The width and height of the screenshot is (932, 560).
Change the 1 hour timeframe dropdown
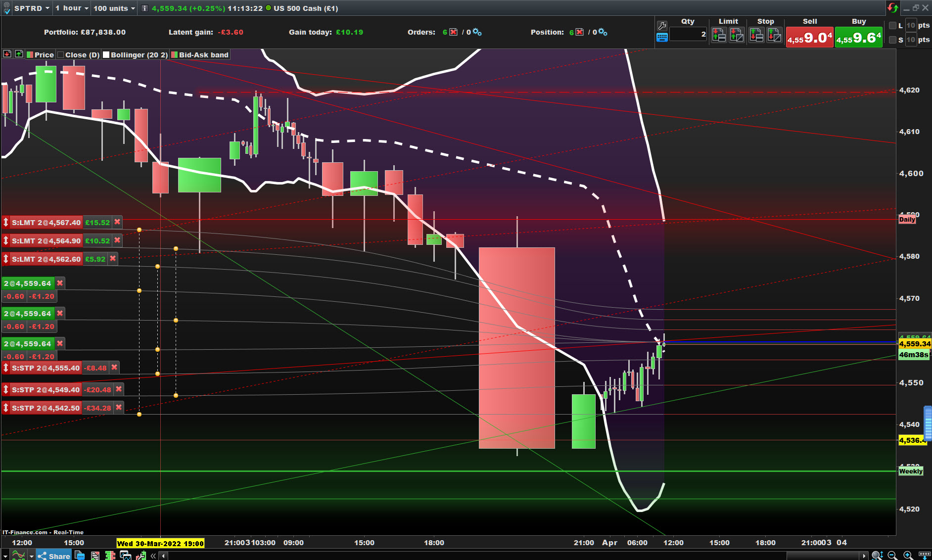click(x=72, y=8)
